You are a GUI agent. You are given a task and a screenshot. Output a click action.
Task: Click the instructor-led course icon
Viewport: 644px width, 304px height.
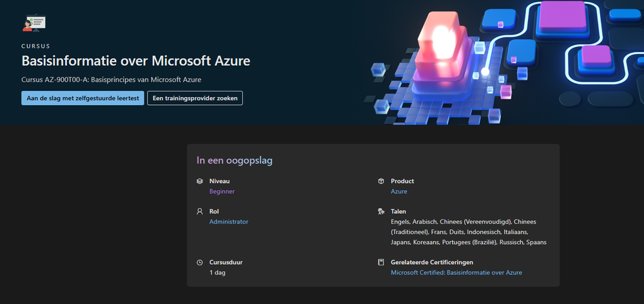pos(34,23)
